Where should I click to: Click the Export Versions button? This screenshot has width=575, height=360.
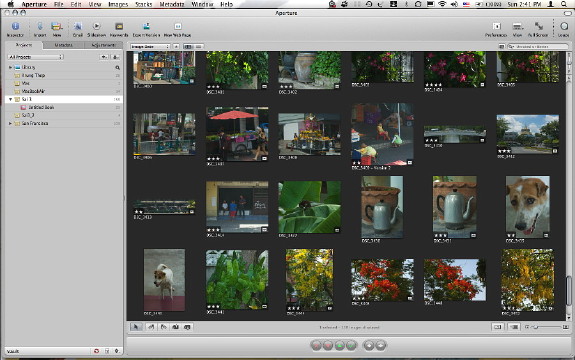coord(146,29)
